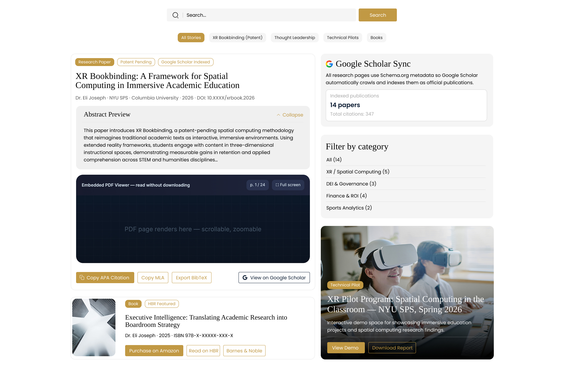Filter by Finance & ROI (4)

(406, 196)
